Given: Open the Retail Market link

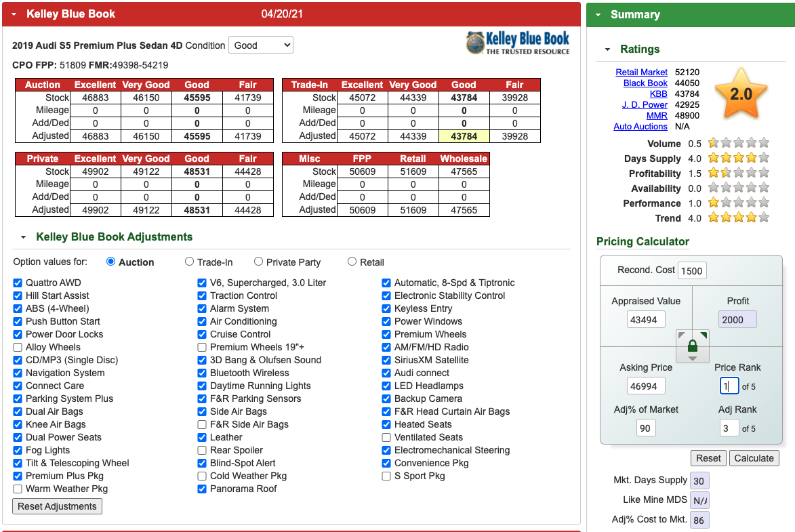Looking at the screenshot, I should (641, 72).
